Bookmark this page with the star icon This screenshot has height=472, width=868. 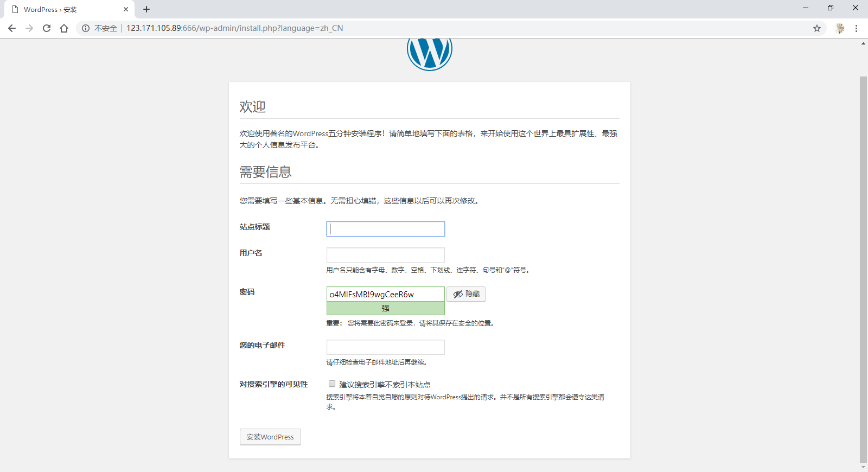(816, 28)
